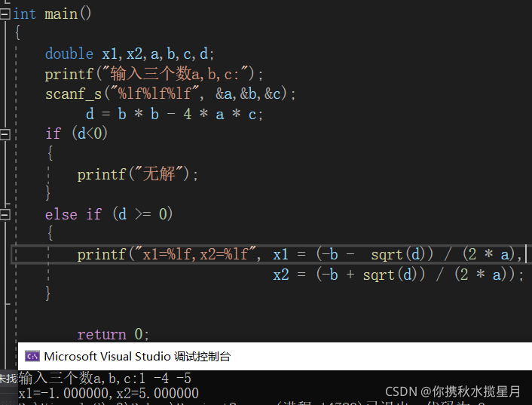Click the "%lf%lf%lf" format string

tap(155, 94)
